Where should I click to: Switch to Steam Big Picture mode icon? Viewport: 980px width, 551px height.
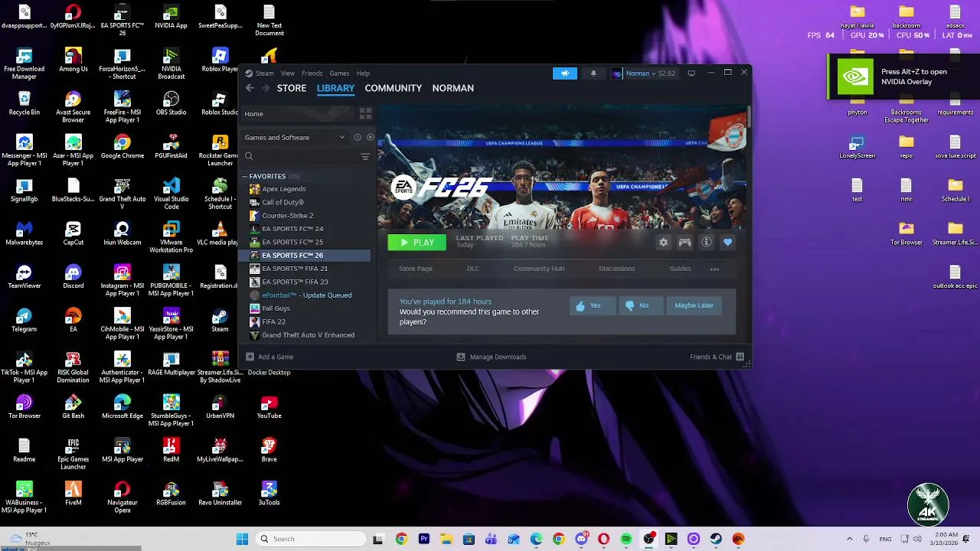(x=691, y=73)
